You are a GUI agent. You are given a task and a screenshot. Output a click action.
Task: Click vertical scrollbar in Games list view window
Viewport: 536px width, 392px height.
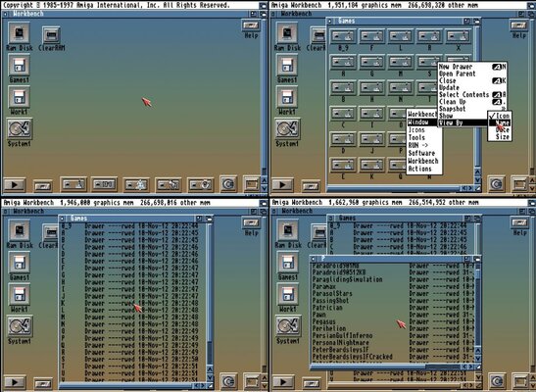point(210,294)
